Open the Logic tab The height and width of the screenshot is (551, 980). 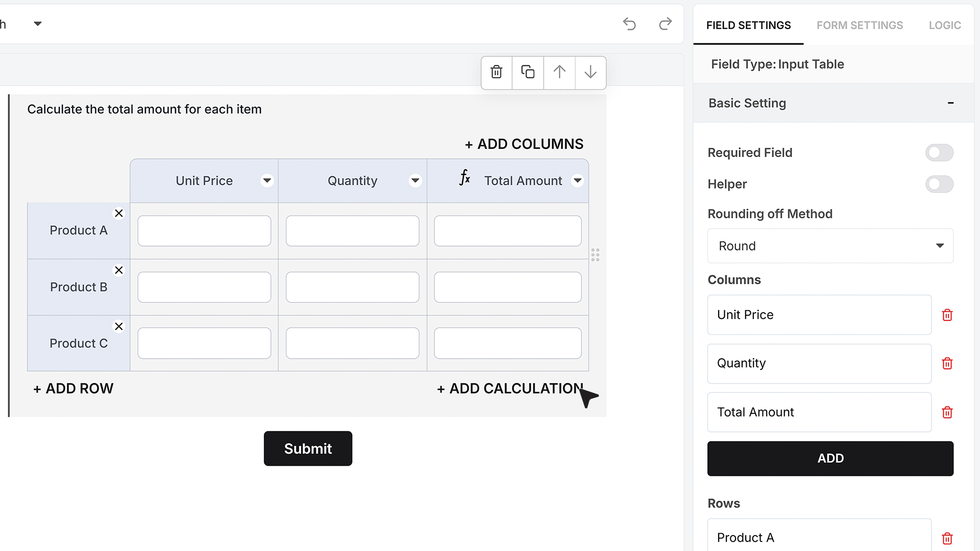click(945, 25)
